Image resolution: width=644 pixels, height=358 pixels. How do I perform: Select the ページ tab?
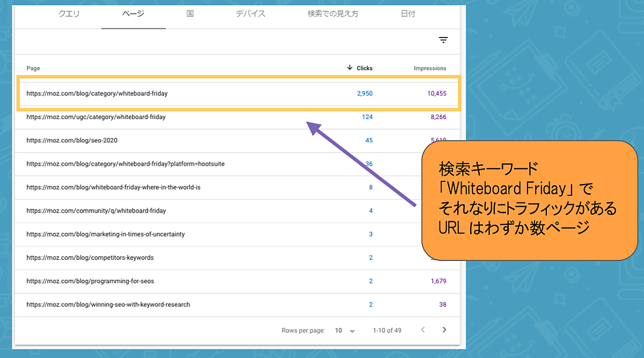133,14
